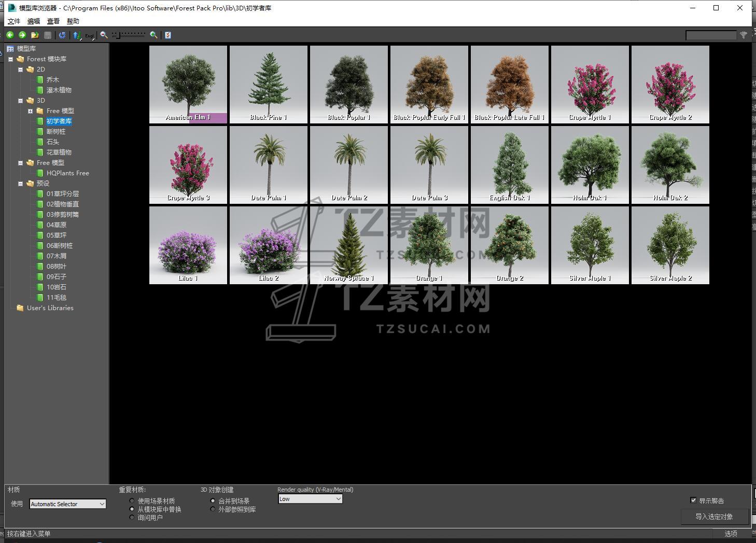
Task: Open the Automatic Selector material dropdown
Action: [x=67, y=504]
